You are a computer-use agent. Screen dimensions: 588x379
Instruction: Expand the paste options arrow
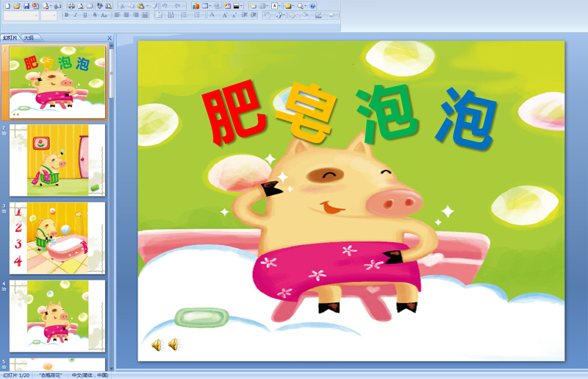point(148,6)
